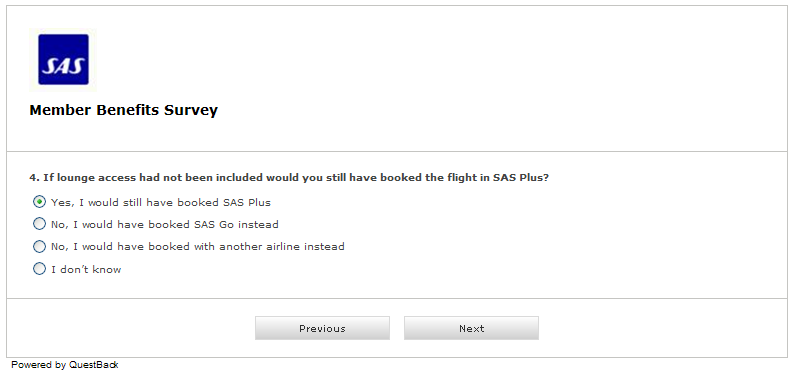Viewport: 797px width, 375px height.
Task: Click the blue SAS logo
Action: click(x=64, y=59)
